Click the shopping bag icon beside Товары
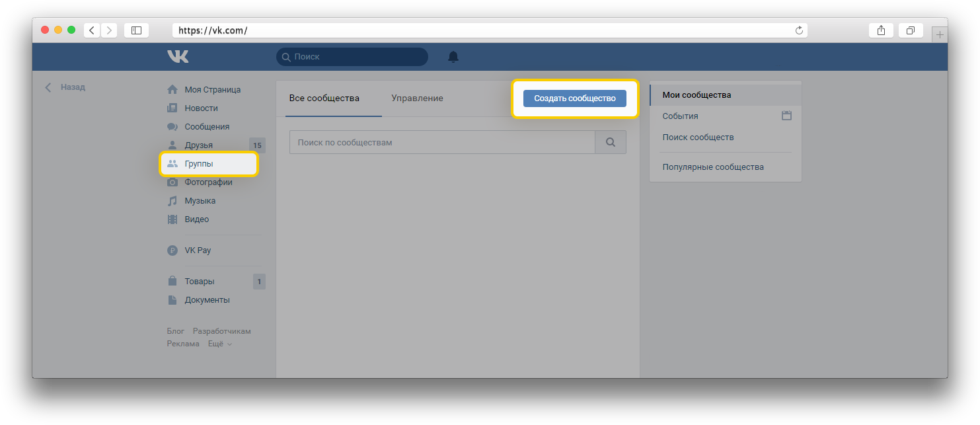 click(x=172, y=281)
